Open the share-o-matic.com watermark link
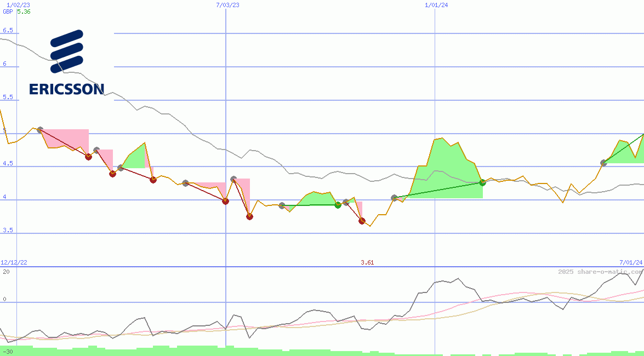Image resolution: width=644 pixels, height=356 pixels. coord(600,272)
